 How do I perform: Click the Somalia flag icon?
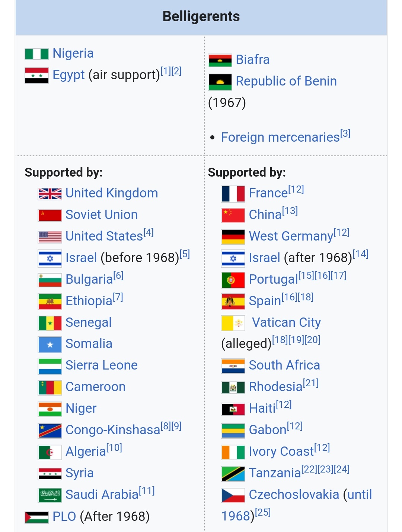pos(50,345)
